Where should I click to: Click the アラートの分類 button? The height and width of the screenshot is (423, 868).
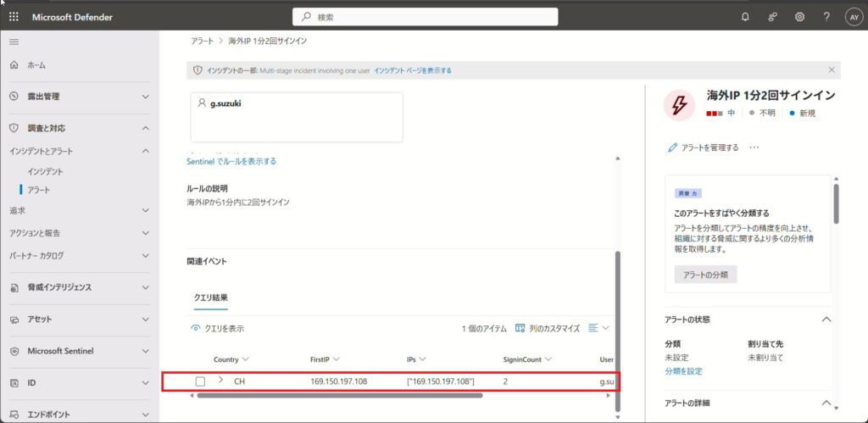(705, 275)
